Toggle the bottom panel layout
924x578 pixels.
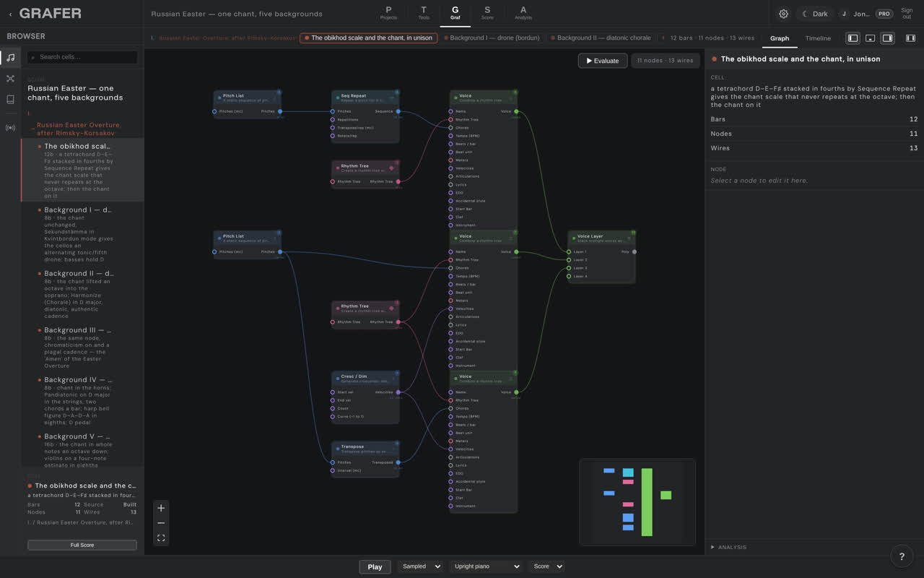(x=870, y=38)
